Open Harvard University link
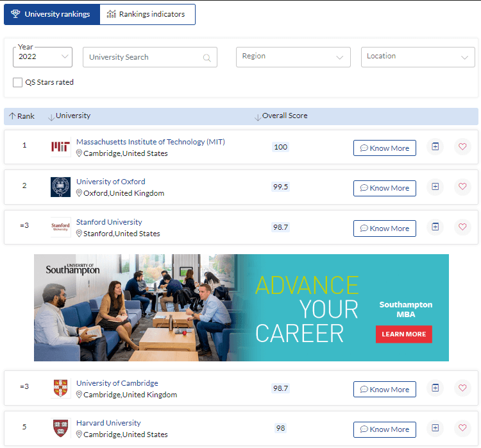 pyautogui.click(x=108, y=423)
